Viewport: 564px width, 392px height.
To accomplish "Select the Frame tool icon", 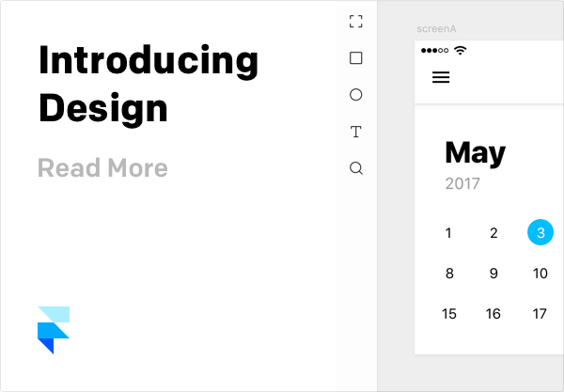I will (x=355, y=22).
